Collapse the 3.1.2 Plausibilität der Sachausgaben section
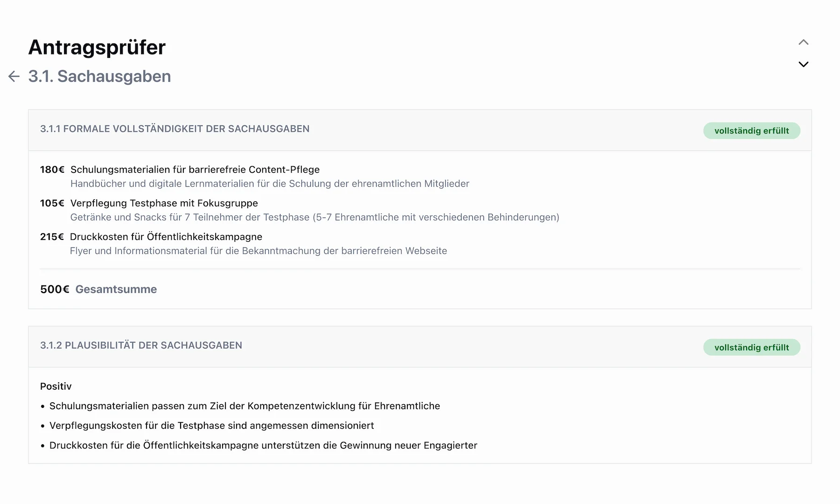 pos(141,345)
